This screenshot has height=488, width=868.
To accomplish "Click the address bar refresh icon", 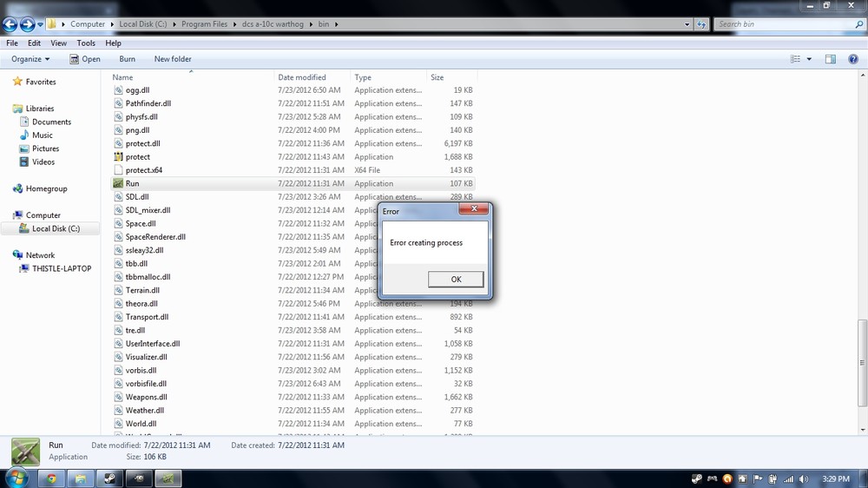I will tap(701, 24).
